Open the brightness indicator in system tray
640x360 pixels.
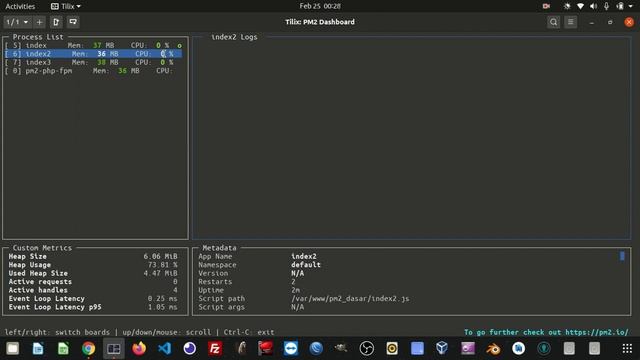pyautogui.click(x=567, y=6)
